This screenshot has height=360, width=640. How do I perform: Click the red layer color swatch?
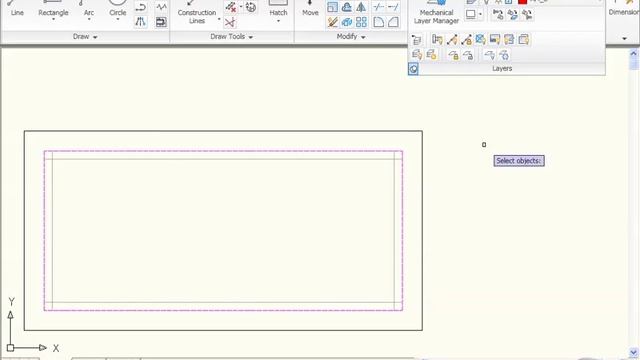[x=522, y=2]
